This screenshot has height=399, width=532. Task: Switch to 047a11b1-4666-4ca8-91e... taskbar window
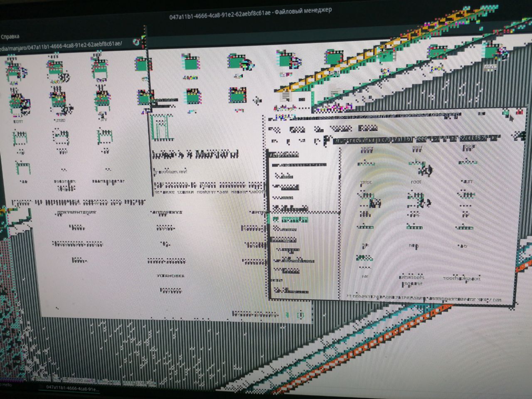[x=73, y=388]
